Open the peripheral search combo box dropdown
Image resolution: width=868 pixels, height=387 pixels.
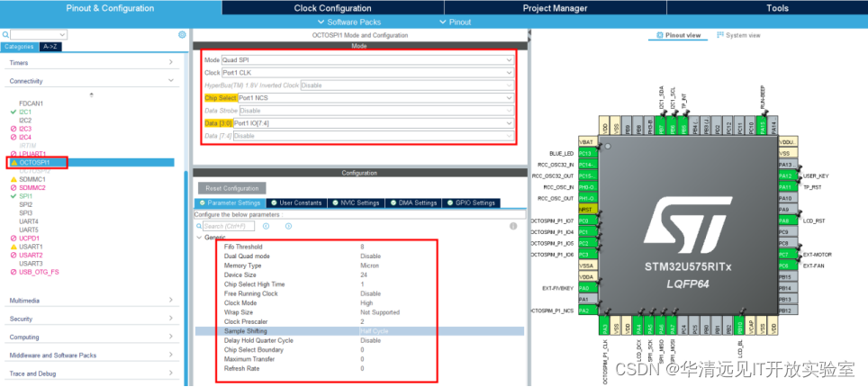coord(62,35)
